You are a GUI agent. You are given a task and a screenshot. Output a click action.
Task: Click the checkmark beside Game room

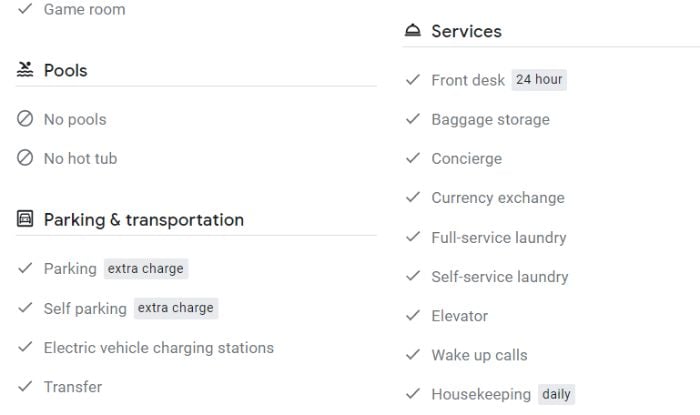point(25,8)
